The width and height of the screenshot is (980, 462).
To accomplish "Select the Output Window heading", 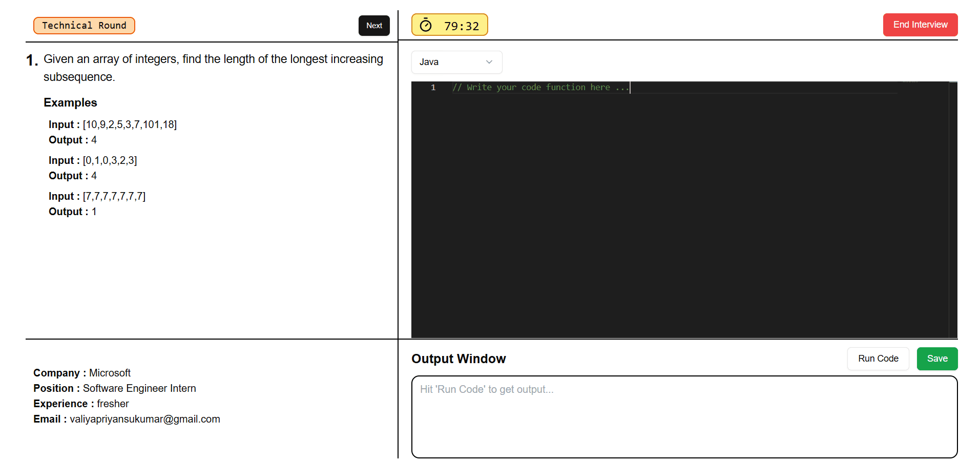I will click(x=458, y=359).
